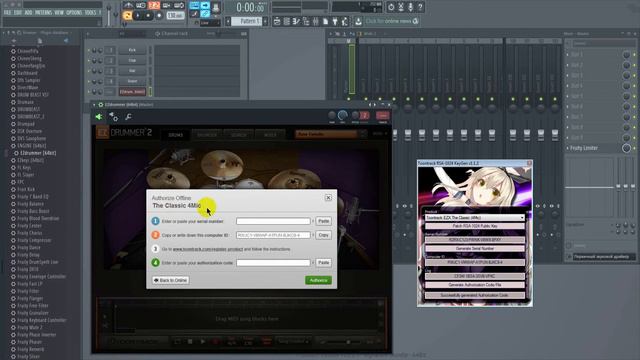
Task: Open the Line snap selector
Action: pyautogui.click(x=210, y=23)
